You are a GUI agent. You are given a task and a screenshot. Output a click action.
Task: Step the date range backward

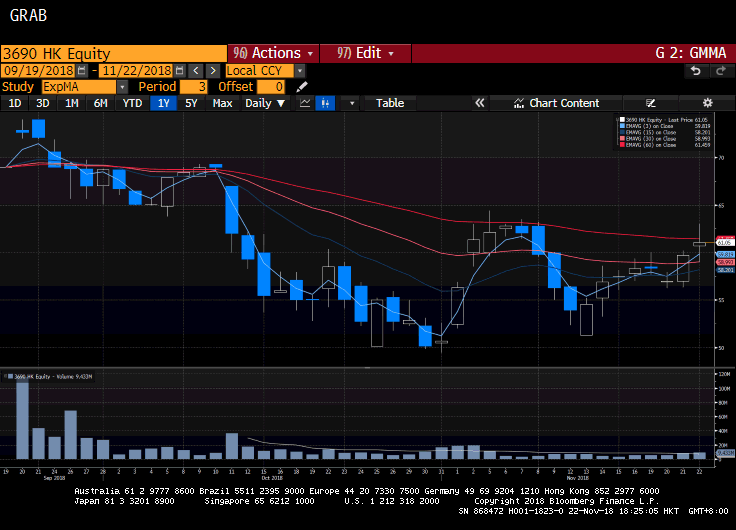point(196,71)
